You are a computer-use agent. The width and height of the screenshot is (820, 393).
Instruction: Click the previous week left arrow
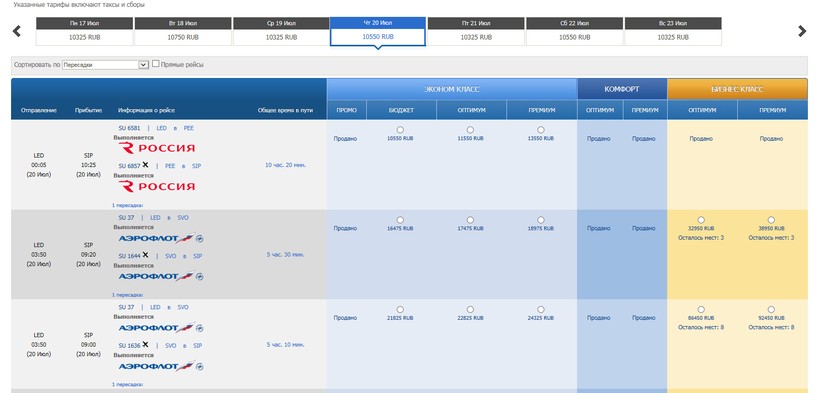pyautogui.click(x=17, y=31)
